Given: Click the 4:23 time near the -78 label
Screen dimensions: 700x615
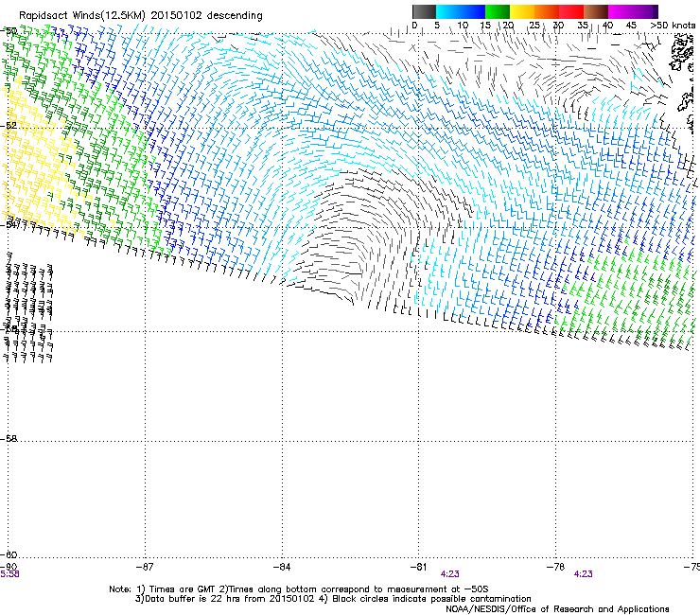Looking at the screenshot, I should coord(583,574).
